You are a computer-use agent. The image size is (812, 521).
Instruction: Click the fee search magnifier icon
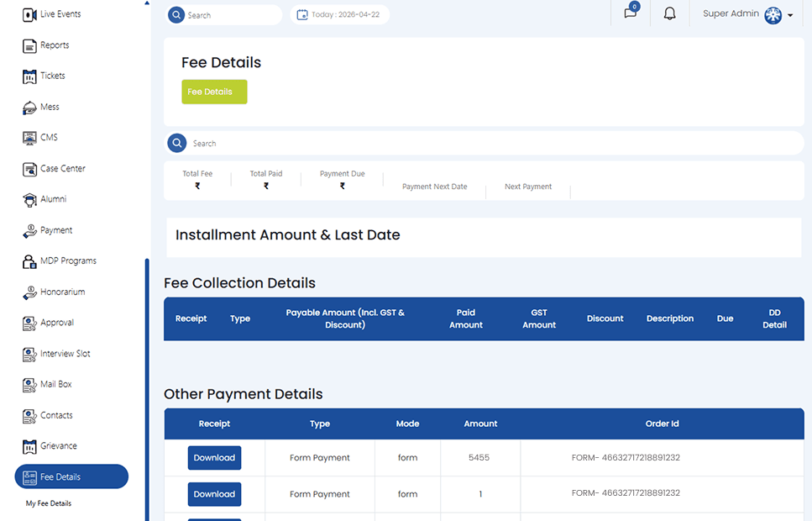176,143
